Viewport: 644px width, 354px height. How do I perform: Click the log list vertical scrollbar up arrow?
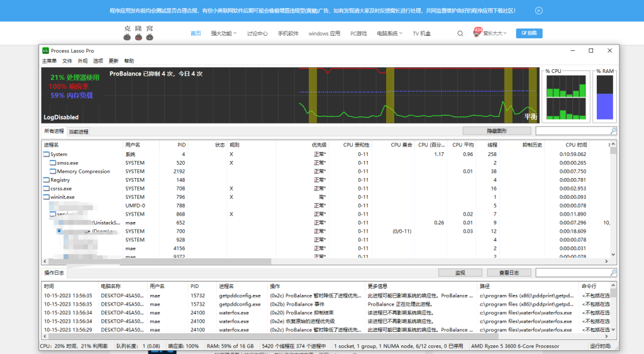613,285
